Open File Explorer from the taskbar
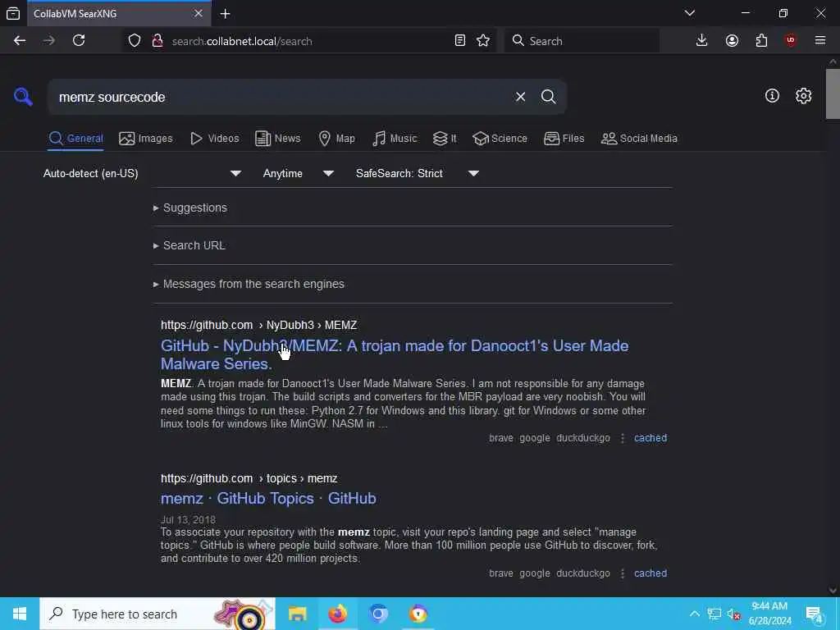840x630 pixels. (297, 614)
